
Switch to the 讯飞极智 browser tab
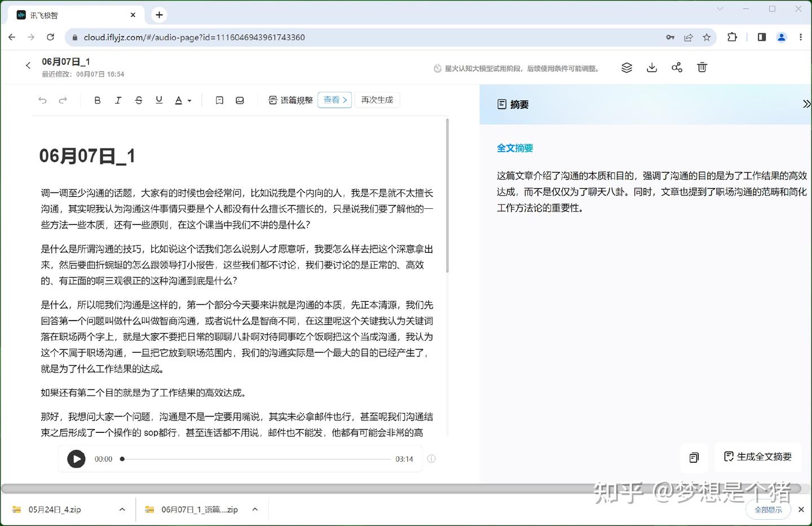[68, 15]
